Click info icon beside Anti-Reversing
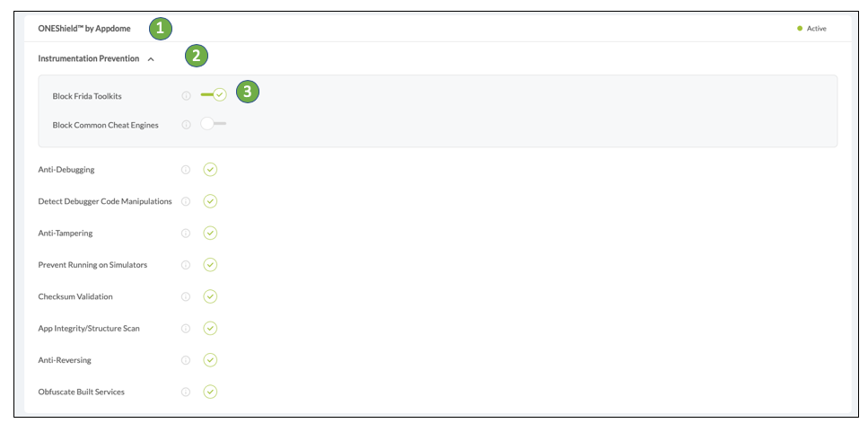This screenshot has width=868, height=441. pyautogui.click(x=186, y=360)
